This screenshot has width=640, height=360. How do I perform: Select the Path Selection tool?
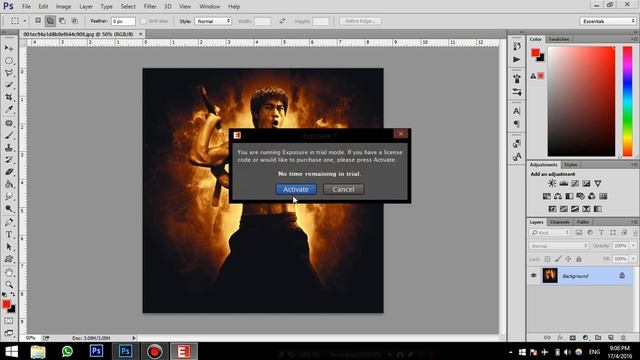click(9, 247)
